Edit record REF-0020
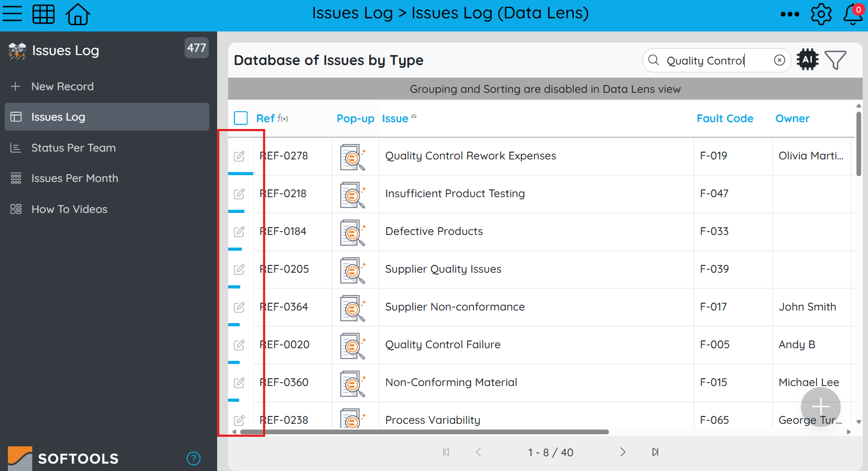 coord(239,345)
